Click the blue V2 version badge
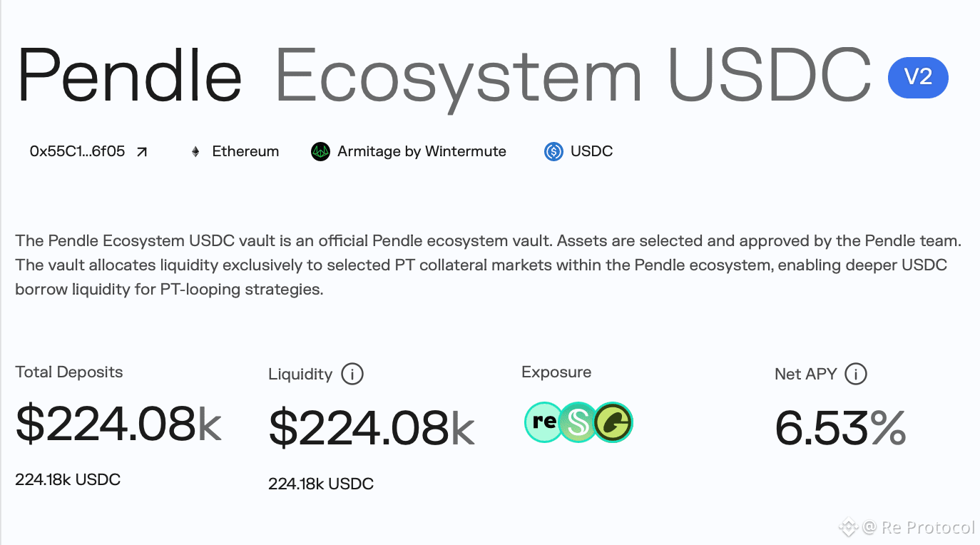Image resolution: width=980 pixels, height=545 pixels. pos(918,77)
